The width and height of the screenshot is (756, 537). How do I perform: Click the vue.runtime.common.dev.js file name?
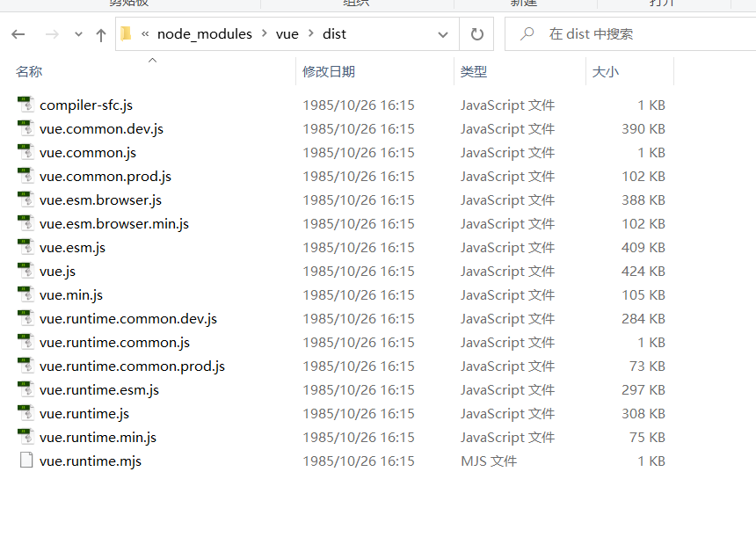[128, 319]
